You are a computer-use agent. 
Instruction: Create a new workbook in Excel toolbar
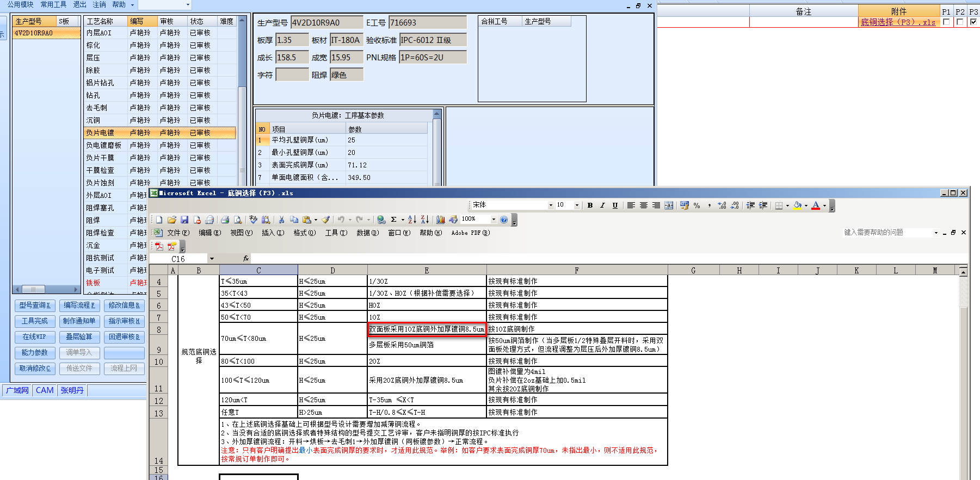tap(159, 220)
